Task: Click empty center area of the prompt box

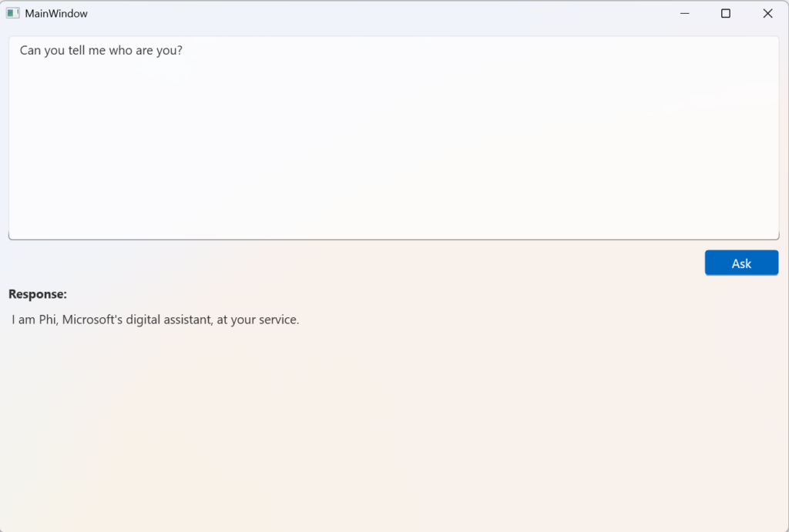Action: coord(394,151)
